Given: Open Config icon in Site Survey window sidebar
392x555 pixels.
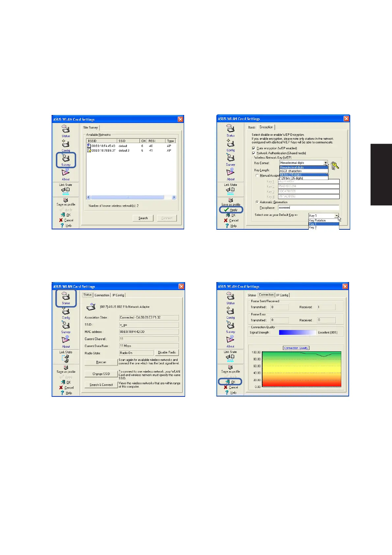Looking at the screenshot, I should pos(66,144).
